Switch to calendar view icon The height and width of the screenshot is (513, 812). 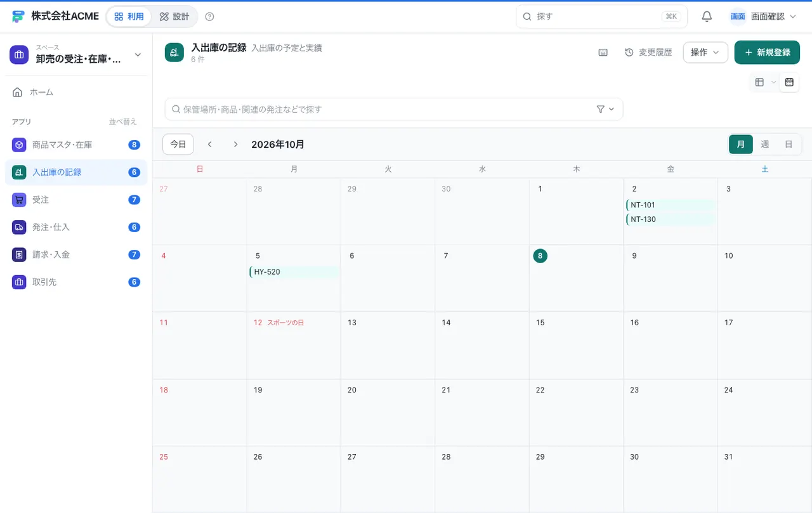click(x=789, y=82)
